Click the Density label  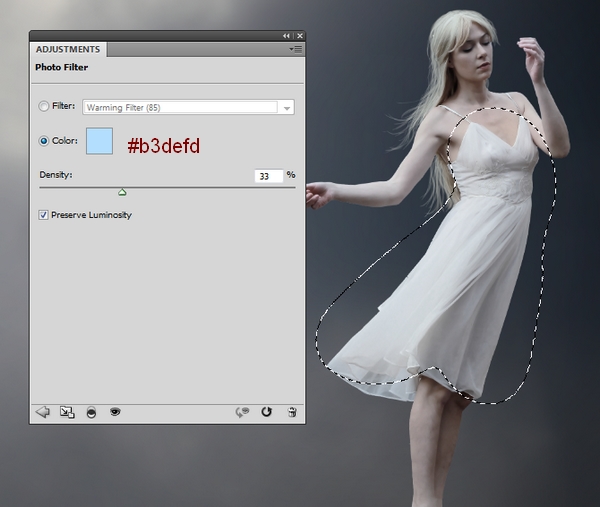(x=56, y=175)
